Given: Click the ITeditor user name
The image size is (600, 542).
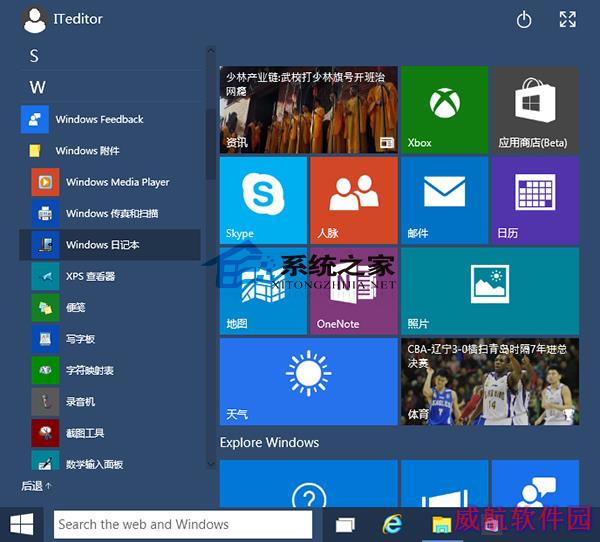Looking at the screenshot, I should pos(78,19).
